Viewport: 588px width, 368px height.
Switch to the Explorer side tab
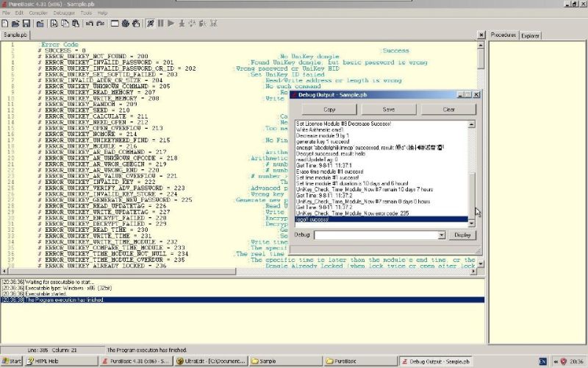[530, 36]
